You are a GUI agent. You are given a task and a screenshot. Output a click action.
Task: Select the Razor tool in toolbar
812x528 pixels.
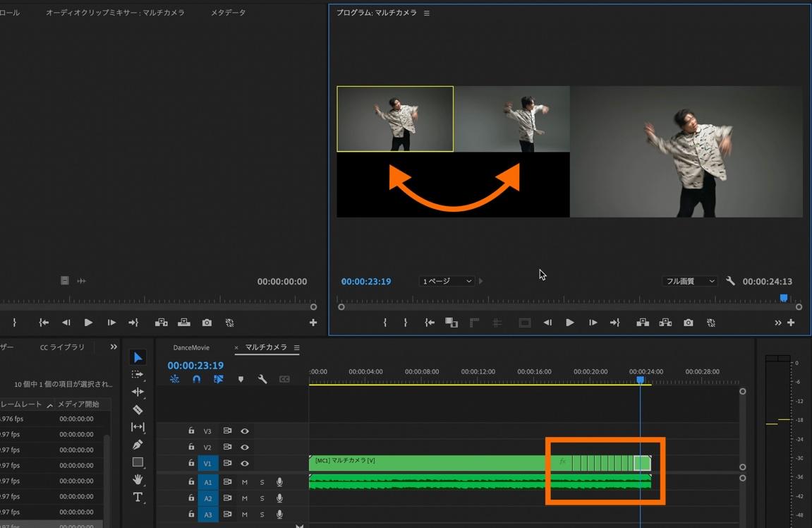pyautogui.click(x=138, y=409)
